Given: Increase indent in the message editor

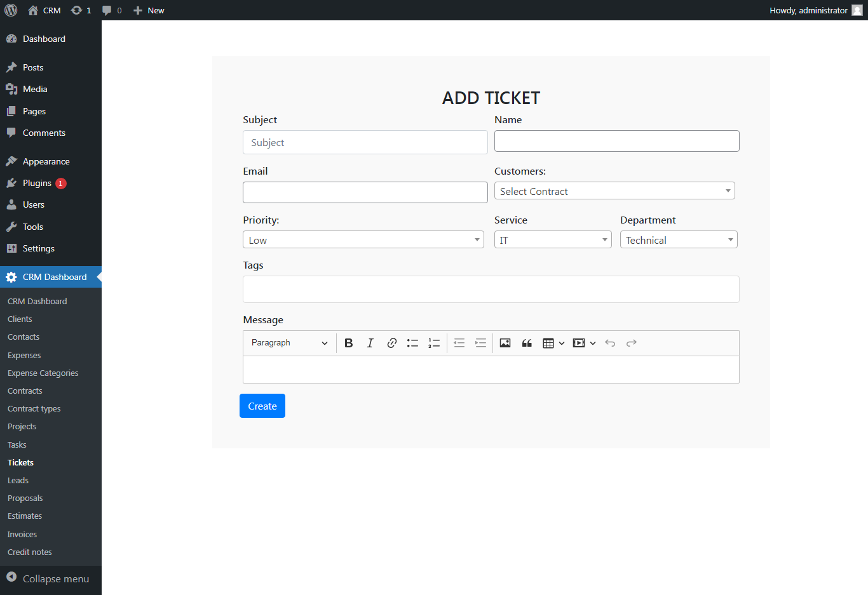Looking at the screenshot, I should pos(480,342).
